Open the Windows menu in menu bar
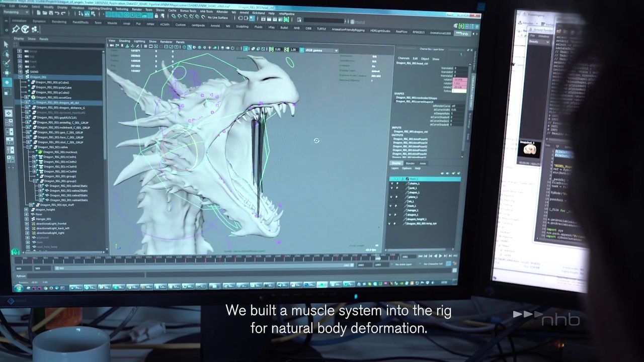This screenshot has width=644, height=362. click(x=77, y=8)
